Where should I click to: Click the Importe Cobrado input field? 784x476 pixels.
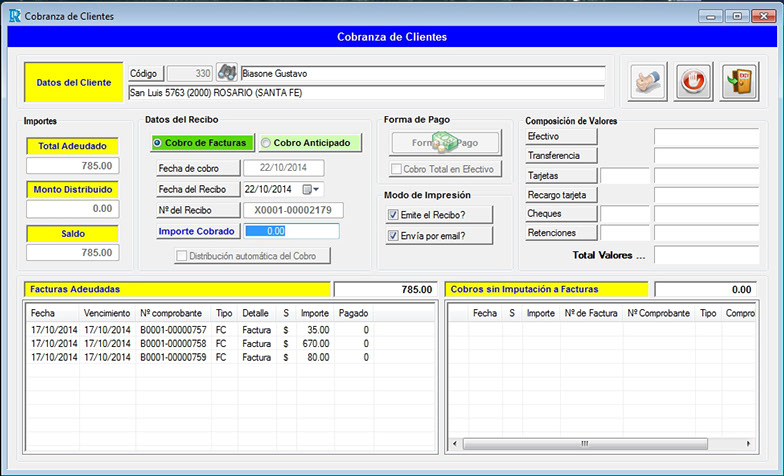click(x=292, y=231)
